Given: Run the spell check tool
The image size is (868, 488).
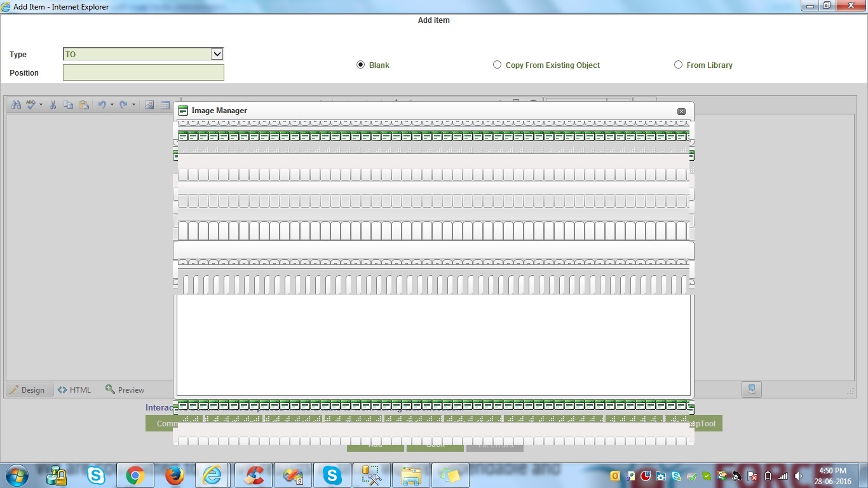Looking at the screenshot, I should 31,105.
